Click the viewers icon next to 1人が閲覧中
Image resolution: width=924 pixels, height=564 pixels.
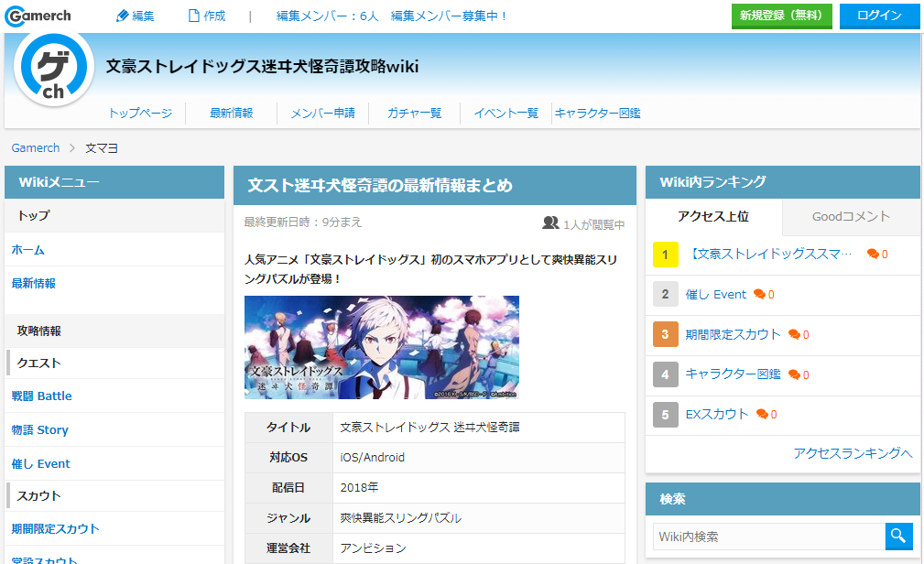[x=551, y=222]
